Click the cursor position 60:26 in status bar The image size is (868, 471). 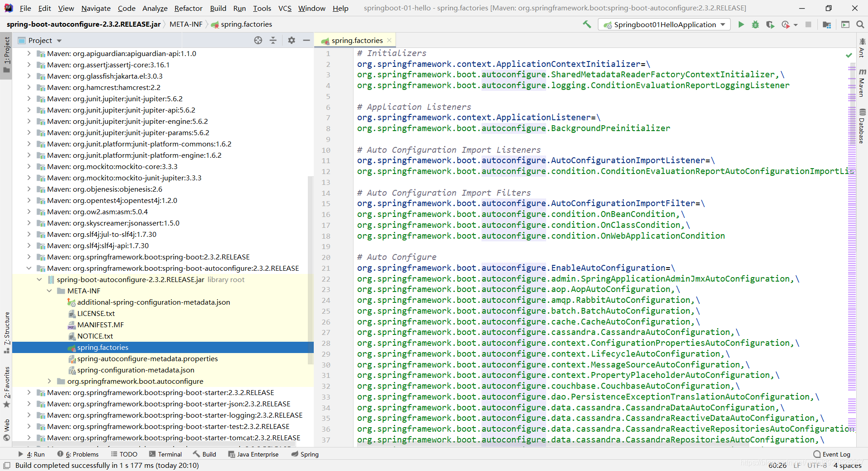777,465
